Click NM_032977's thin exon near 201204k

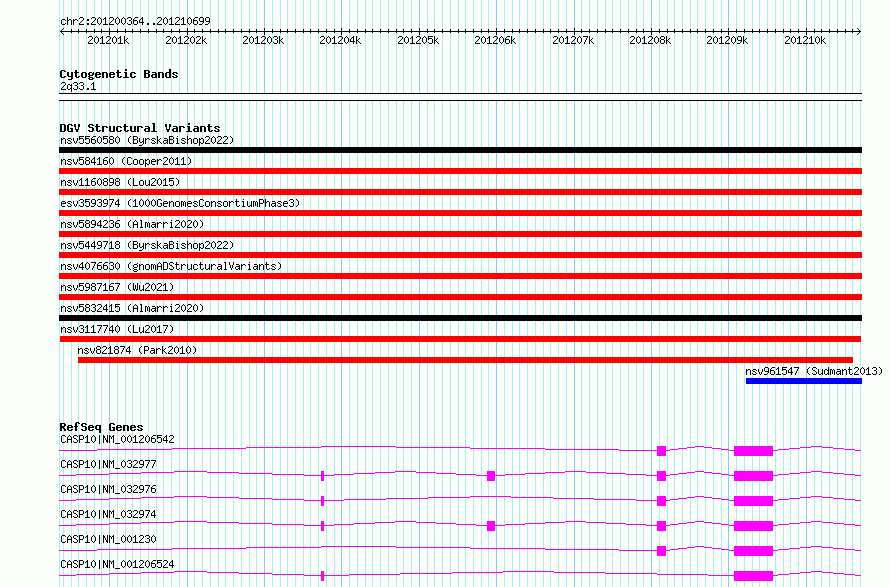pyautogui.click(x=322, y=476)
